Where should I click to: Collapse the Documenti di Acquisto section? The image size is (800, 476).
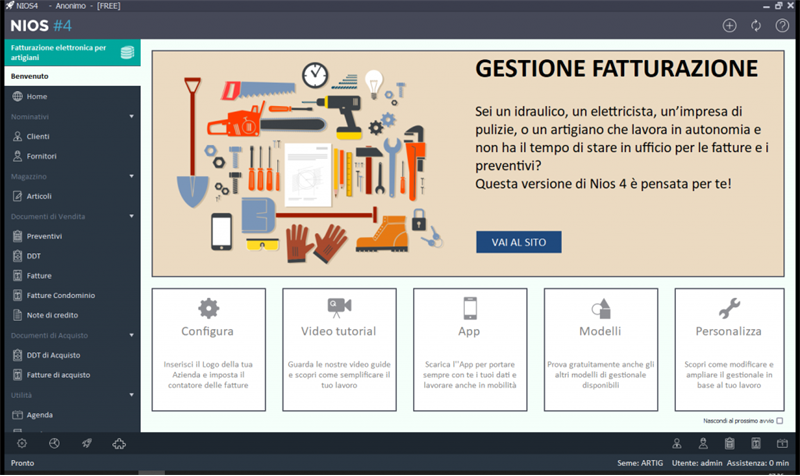coord(132,335)
